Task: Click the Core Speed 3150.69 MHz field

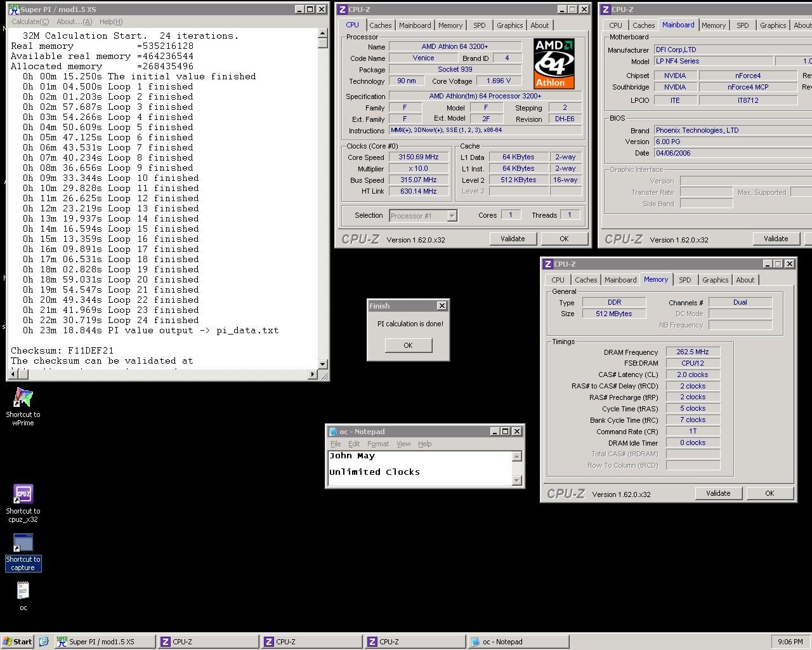Action: (418, 157)
